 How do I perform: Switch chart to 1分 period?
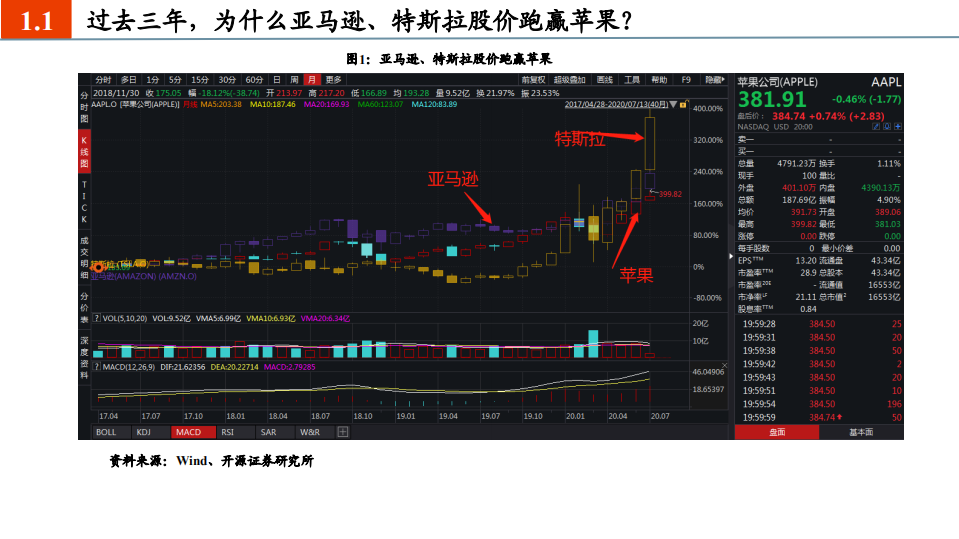152,80
